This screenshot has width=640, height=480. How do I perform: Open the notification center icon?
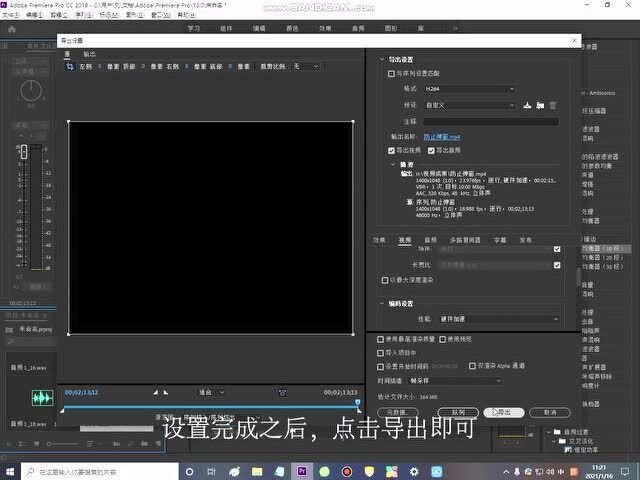(625, 471)
